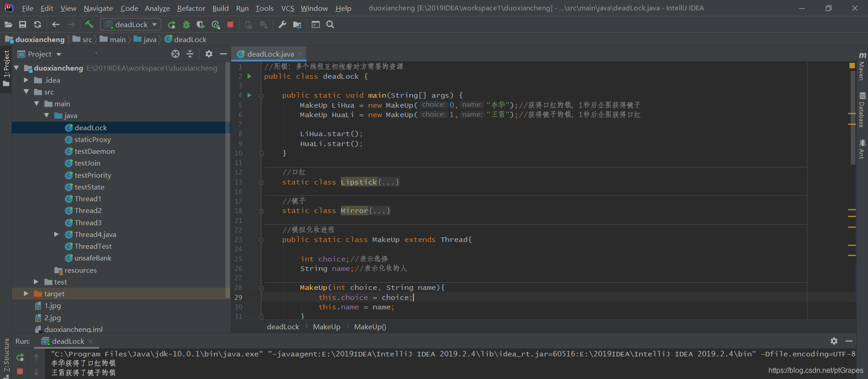Expand the target folder node

(26, 294)
